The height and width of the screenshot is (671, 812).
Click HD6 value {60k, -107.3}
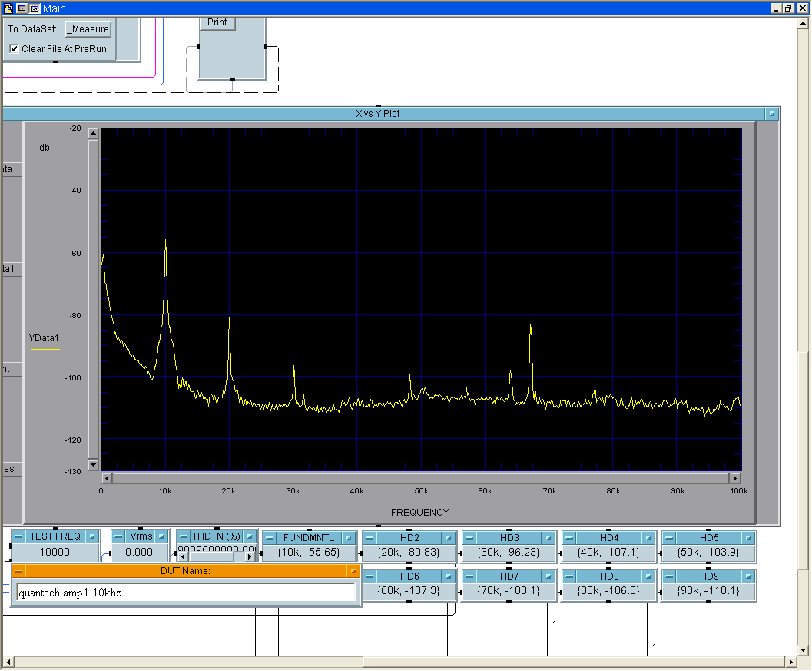(409, 591)
